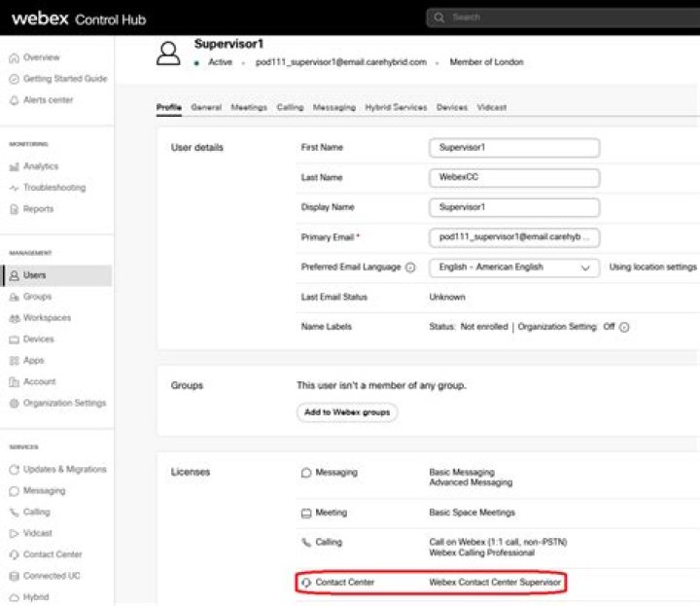
Task: Click Calling license phone icon
Action: pos(306,543)
